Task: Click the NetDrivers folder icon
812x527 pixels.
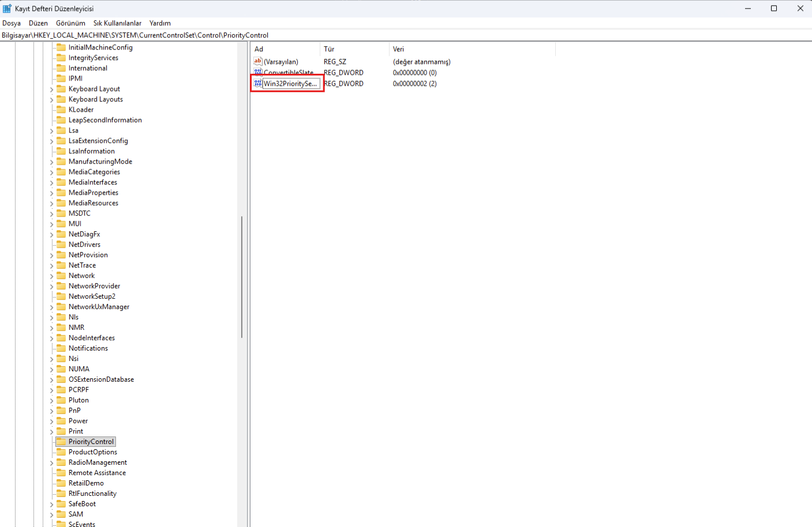Action: [61, 244]
